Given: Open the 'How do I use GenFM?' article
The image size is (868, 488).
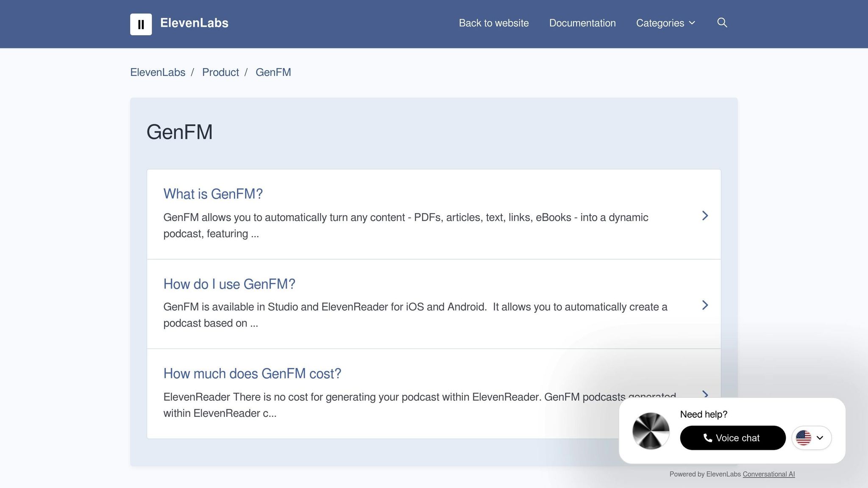Looking at the screenshot, I should (x=229, y=284).
